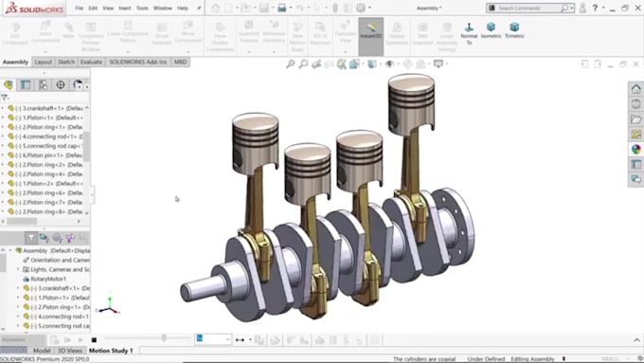
Task: Click the motion study filter funnel button
Action: click(x=31, y=238)
